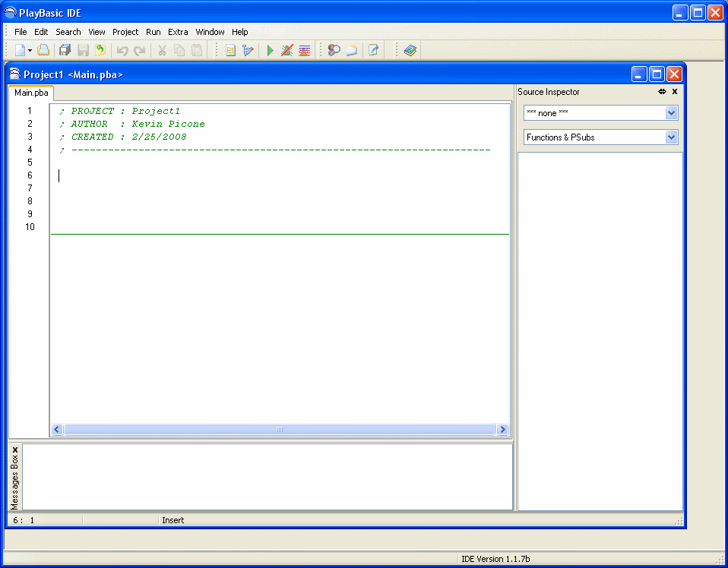Click line number 10 in the gutter

click(30, 227)
